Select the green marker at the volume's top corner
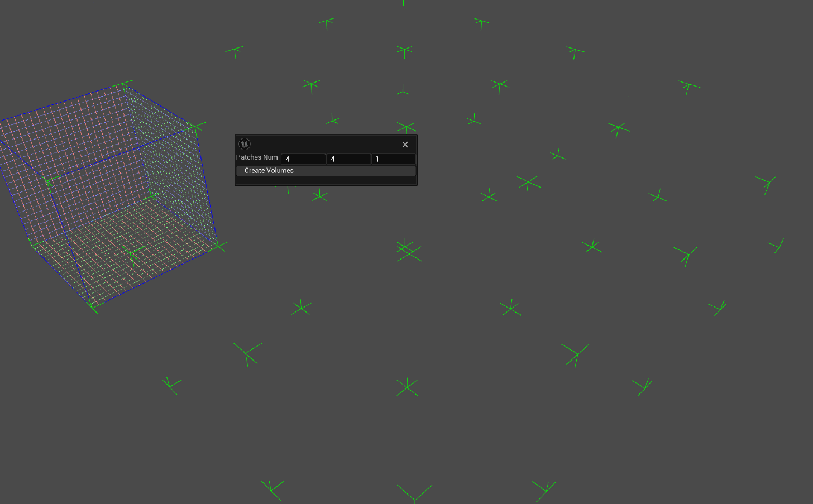This screenshot has width=813, height=504. 123,85
